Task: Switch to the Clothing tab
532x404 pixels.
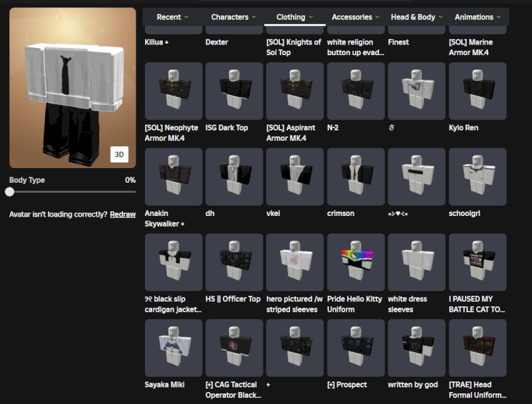Action: tap(295, 17)
